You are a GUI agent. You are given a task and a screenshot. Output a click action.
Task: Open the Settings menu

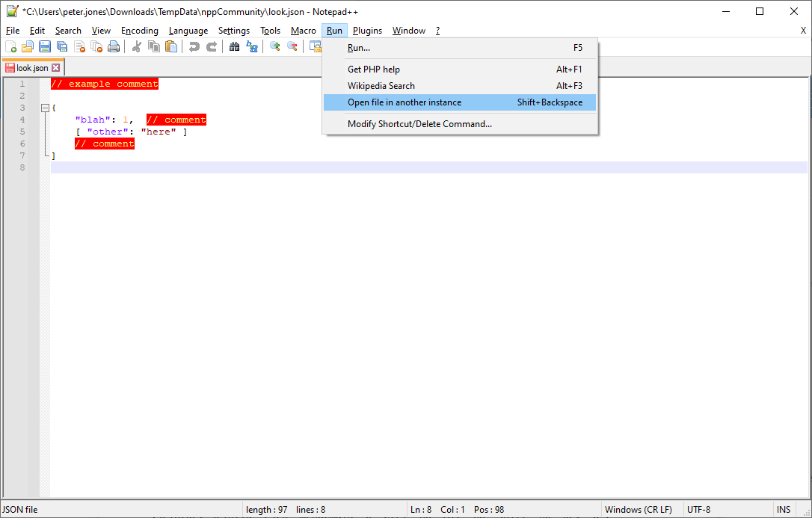pyautogui.click(x=234, y=31)
